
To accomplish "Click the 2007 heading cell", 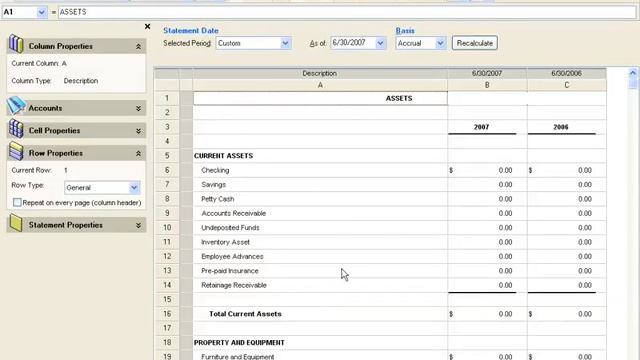I will click(x=487, y=127).
